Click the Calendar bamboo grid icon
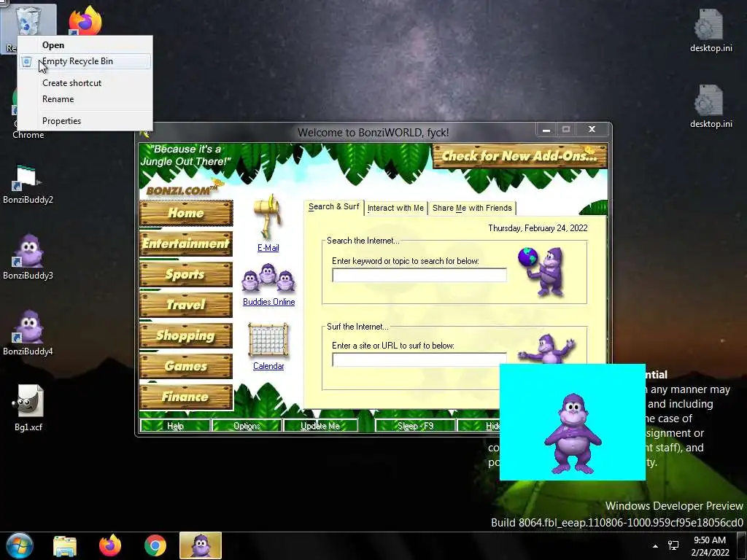This screenshot has height=560, width=747. click(268, 340)
